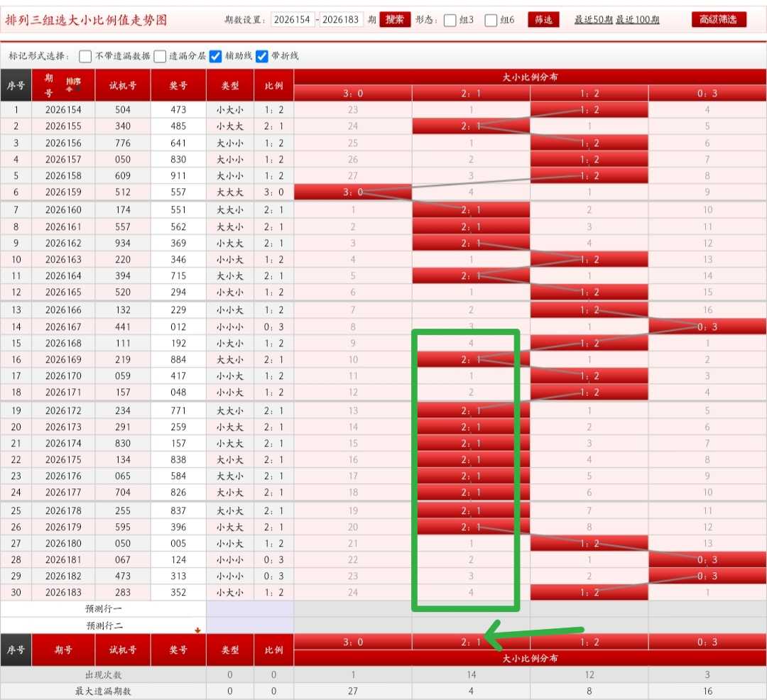Select period cell 2026167
This screenshot has height=700, width=767.
pyautogui.click(x=64, y=327)
